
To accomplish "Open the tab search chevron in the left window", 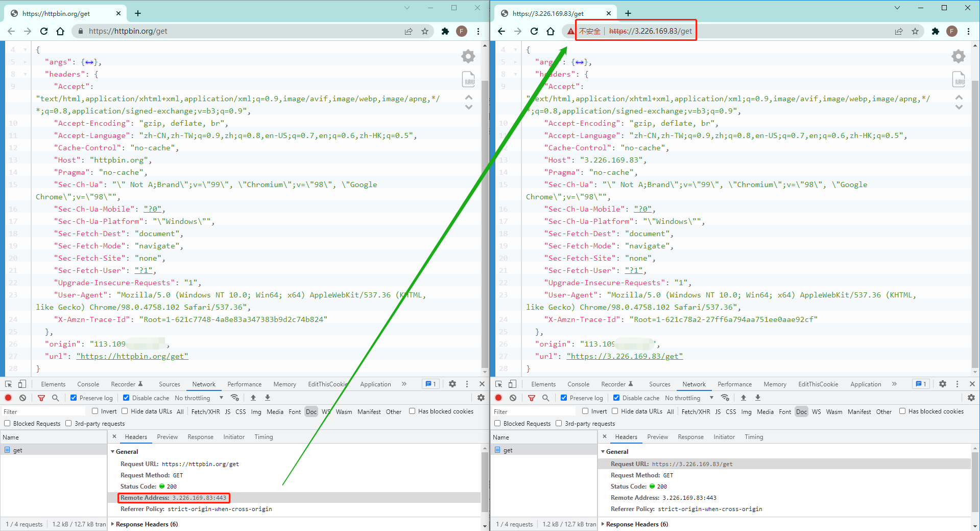I will 407,8.
